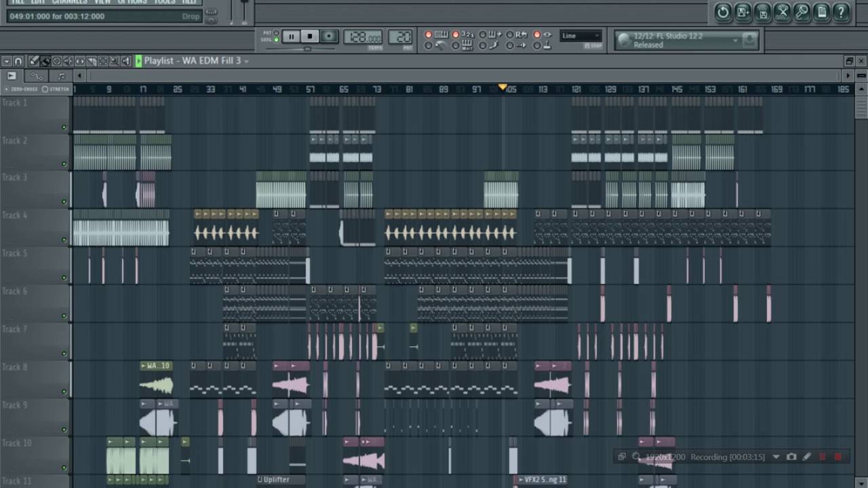Image resolution: width=868 pixels, height=488 pixels.
Task: Select the Draw pencil tool in playlist toolbar
Action: point(33,61)
